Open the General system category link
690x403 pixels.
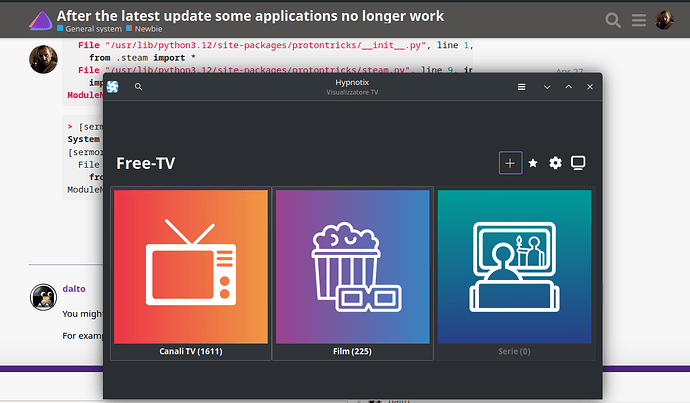[x=89, y=29]
